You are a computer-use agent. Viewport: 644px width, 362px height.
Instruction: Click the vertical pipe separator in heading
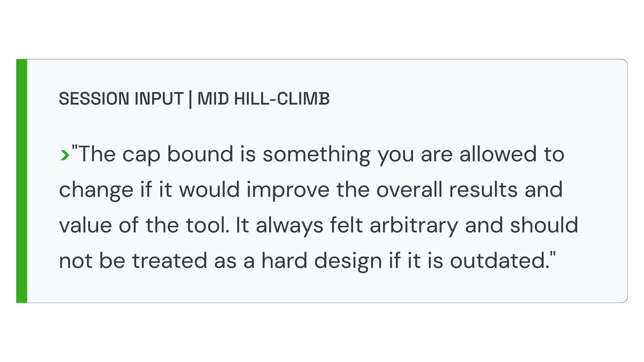click(191, 99)
